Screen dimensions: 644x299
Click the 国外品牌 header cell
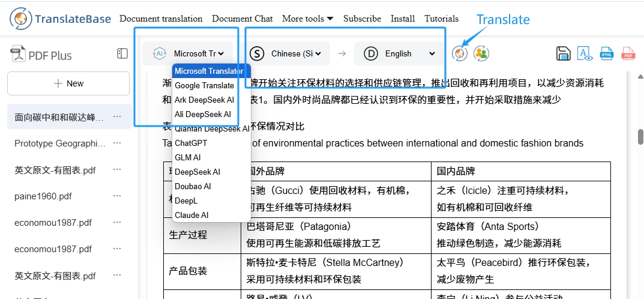(336, 171)
